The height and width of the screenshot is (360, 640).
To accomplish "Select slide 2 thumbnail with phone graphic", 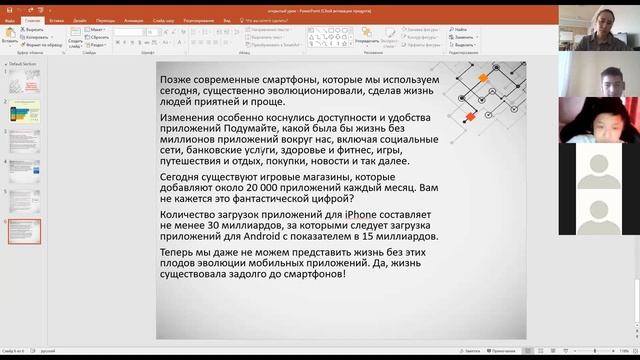I will [x=24, y=111].
